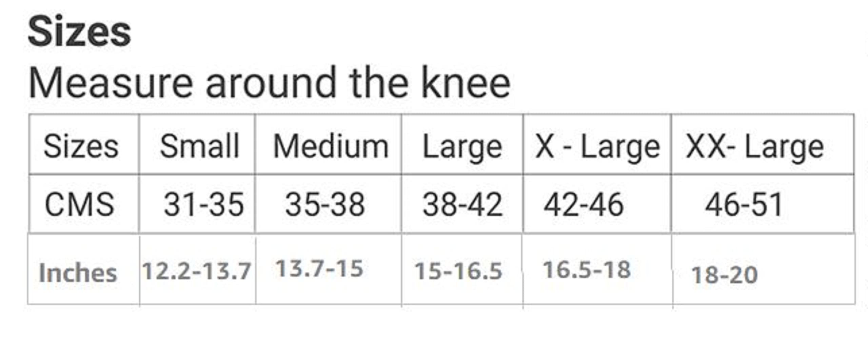Click the CMS row label
Image resolution: width=868 pixels, height=344 pixels.
click(x=79, y=205)
